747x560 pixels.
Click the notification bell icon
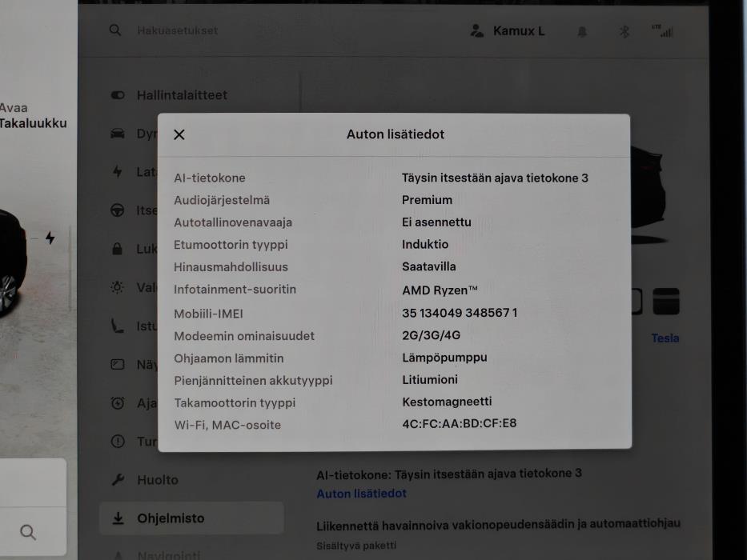tap(582, 32)
